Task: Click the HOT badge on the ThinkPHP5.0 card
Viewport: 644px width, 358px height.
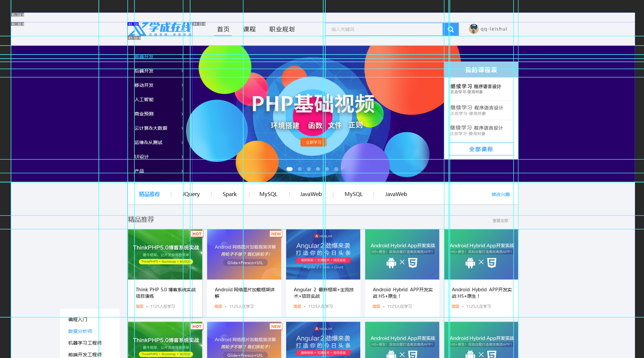Action: coord(197,234)
